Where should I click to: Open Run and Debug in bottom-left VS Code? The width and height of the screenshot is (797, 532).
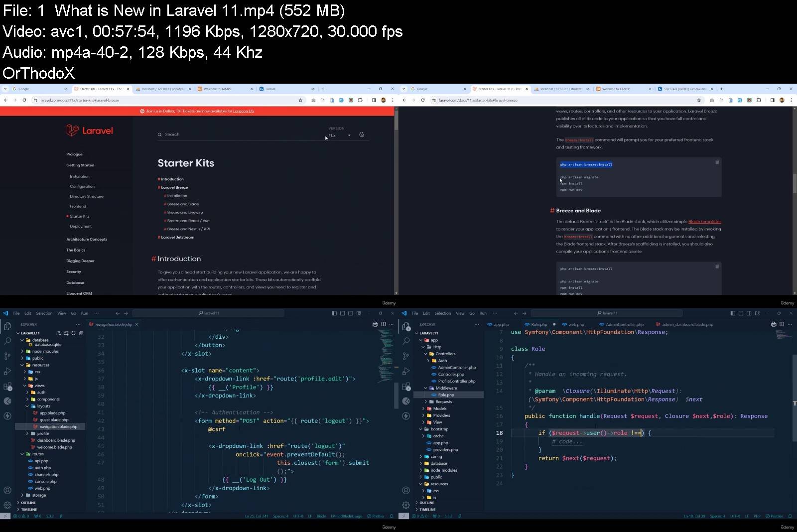pos(7,371)
